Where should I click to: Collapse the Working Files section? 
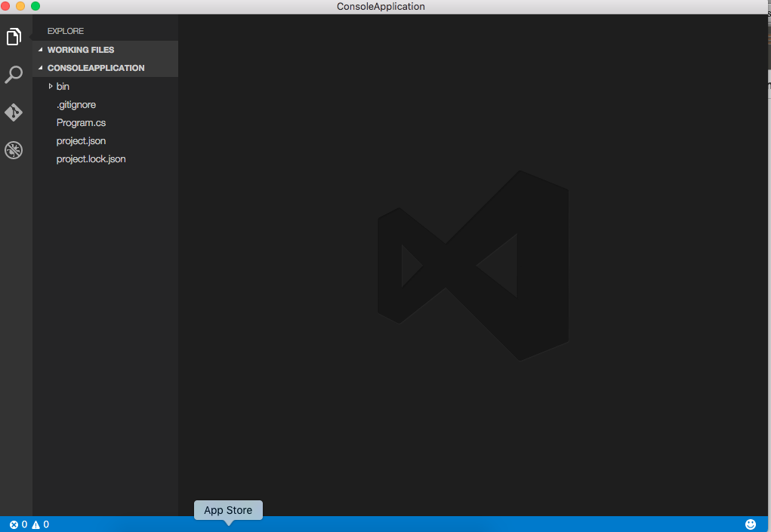pyautogui.click(x=105, y=50)
